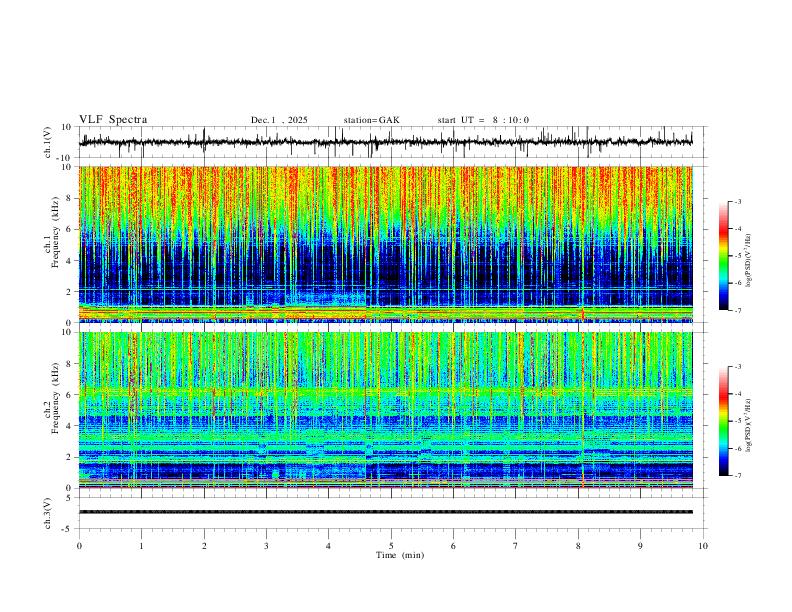Select the "start UT = 8:10:0" text
The height and width of the screenshot is (612, 792).
pos(483,120)
